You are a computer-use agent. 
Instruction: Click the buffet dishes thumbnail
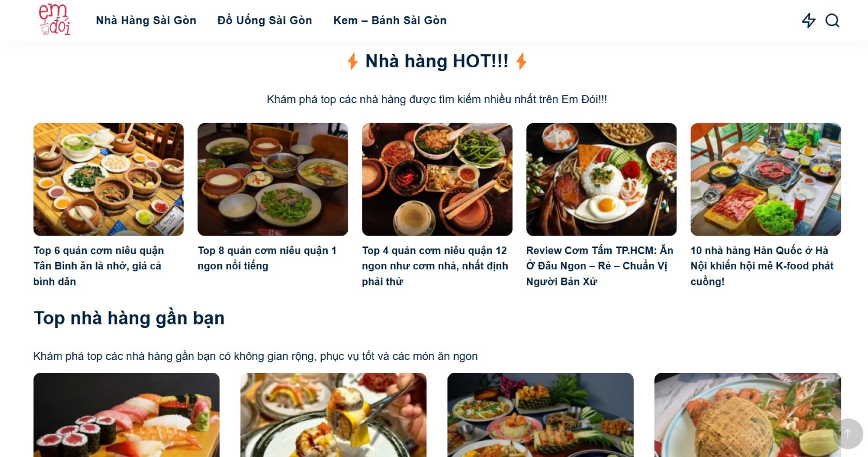point(540,415)
